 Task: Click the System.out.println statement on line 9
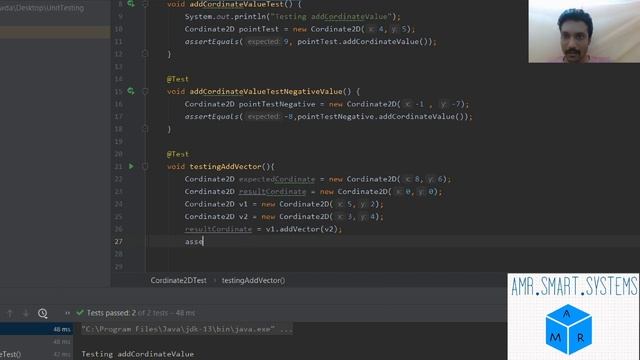point(292,17)
